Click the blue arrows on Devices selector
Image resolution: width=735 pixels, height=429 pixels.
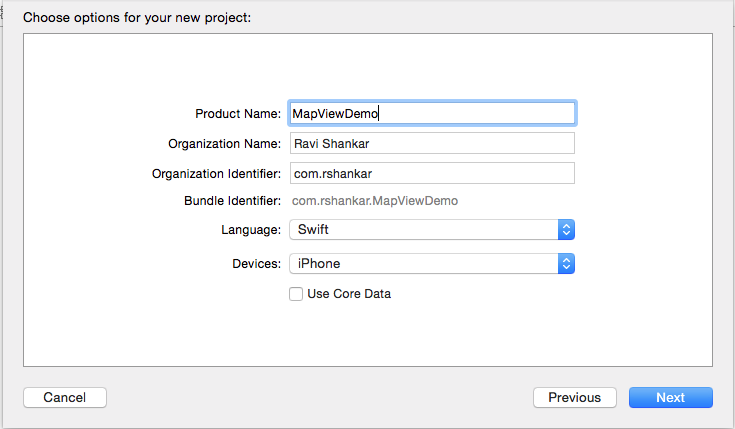[x=566, y=263]
